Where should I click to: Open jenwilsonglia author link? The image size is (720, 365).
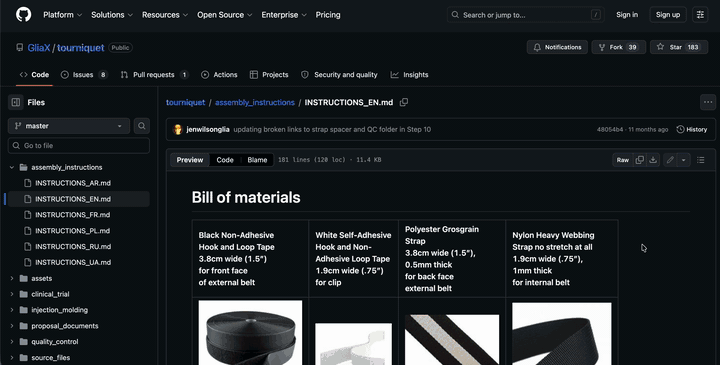(x=208, y=129)
